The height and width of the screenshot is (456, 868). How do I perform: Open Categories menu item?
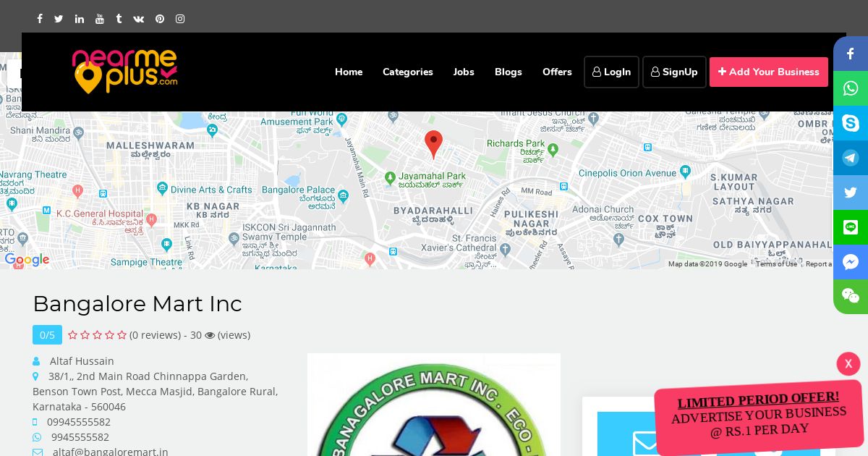tap(408, 72)
